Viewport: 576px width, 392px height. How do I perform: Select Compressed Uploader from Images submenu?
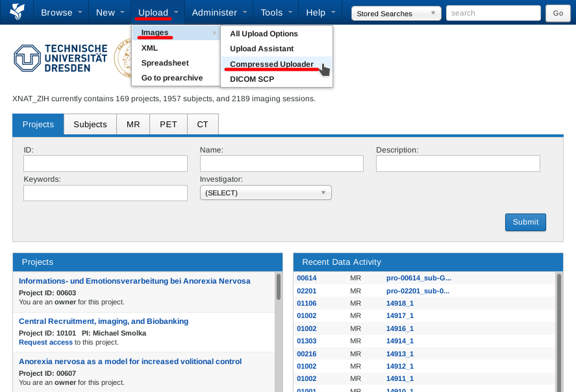(x=271, y=64)
